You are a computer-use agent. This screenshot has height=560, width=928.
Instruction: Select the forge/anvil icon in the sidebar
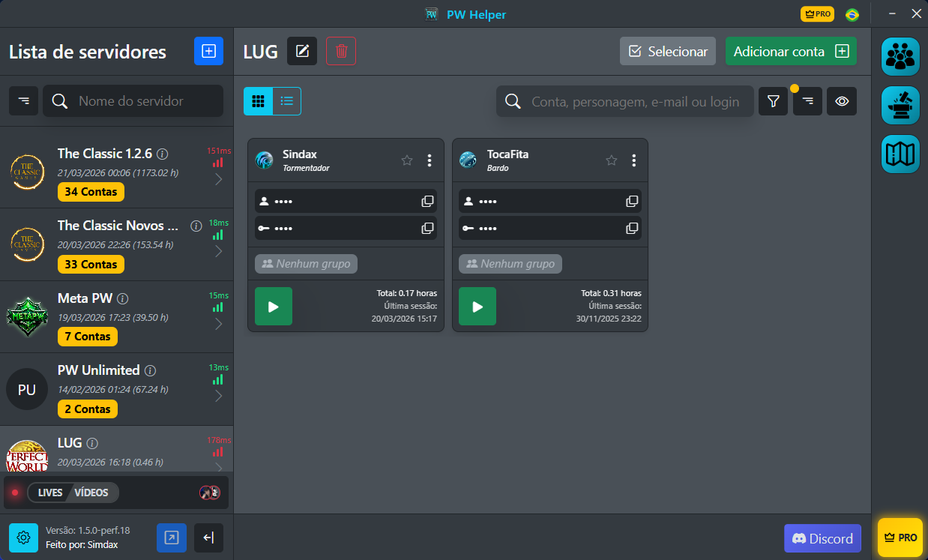coord(900,105)
